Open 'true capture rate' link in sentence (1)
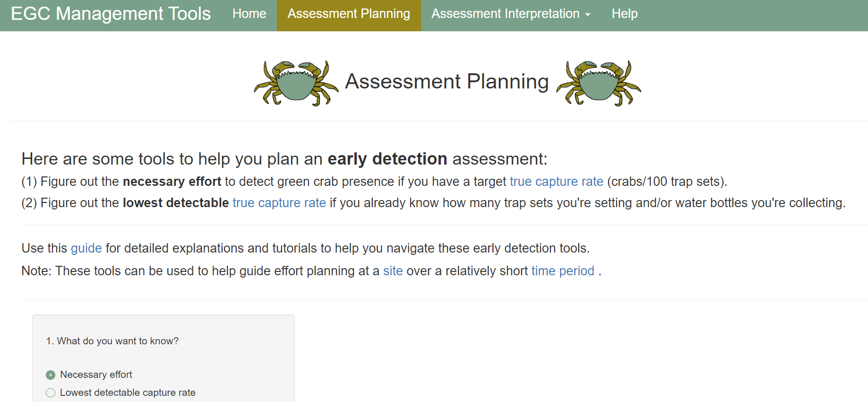Image resolution: width=868 pixels, height=402 pixels. tap(556, 182)
